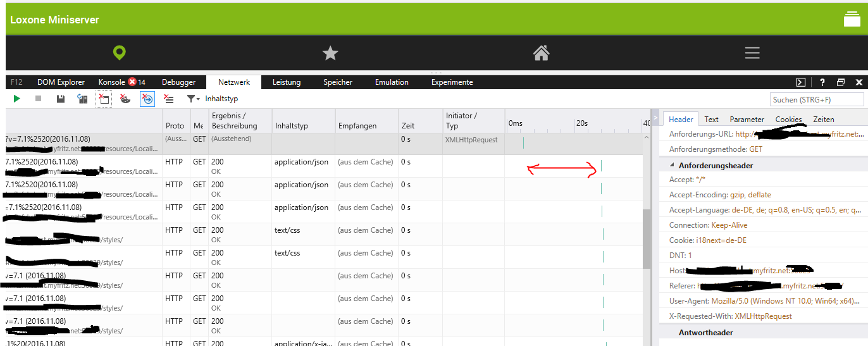Collapse details pane with arrow handle
Screen dimensions: 868x346
pyautogui.click(x=655, y=118)
